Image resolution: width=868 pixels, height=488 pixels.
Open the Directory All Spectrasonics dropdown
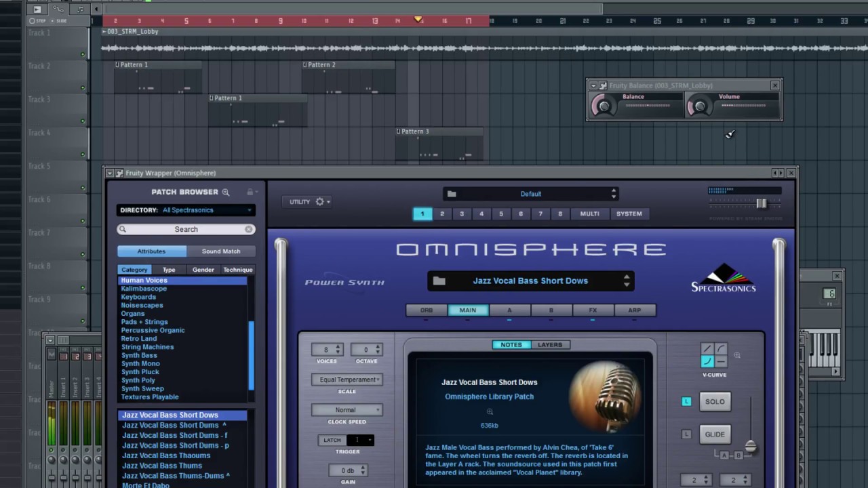tap(186, 211)
